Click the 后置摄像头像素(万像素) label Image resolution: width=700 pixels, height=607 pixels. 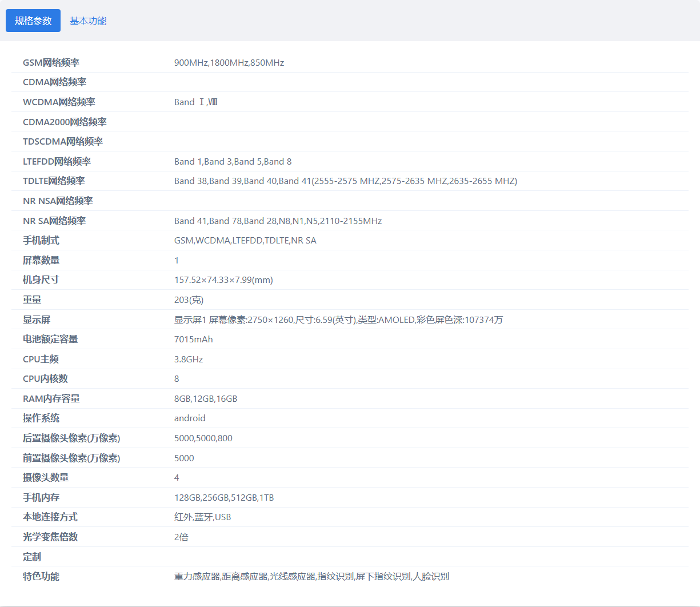tap(71, 438)
